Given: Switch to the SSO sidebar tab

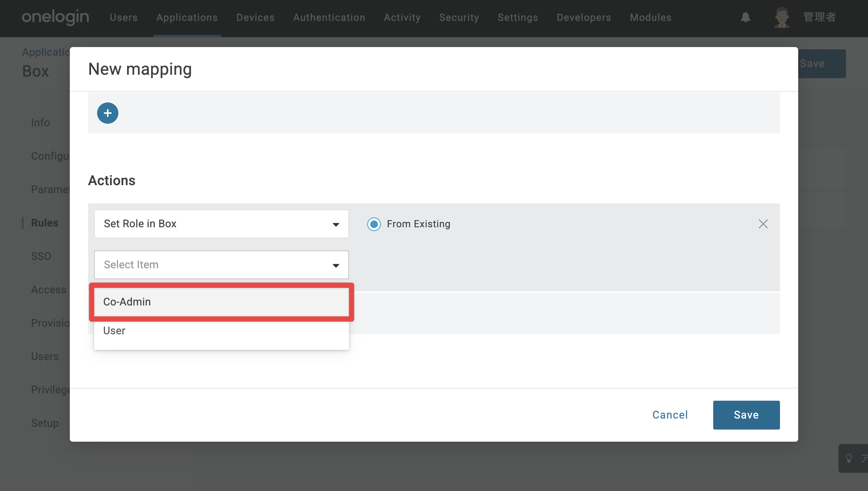Looking at the screenshot, I should (41, 257).
